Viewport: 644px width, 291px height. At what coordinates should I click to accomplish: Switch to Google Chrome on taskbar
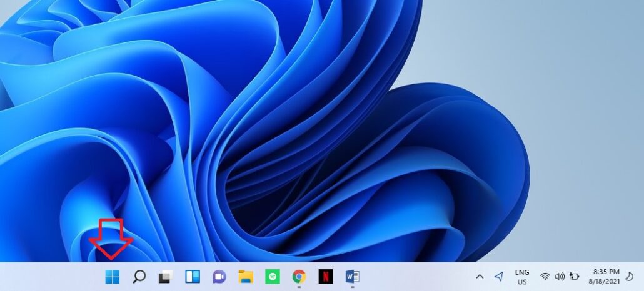click(x=299, y=277)
